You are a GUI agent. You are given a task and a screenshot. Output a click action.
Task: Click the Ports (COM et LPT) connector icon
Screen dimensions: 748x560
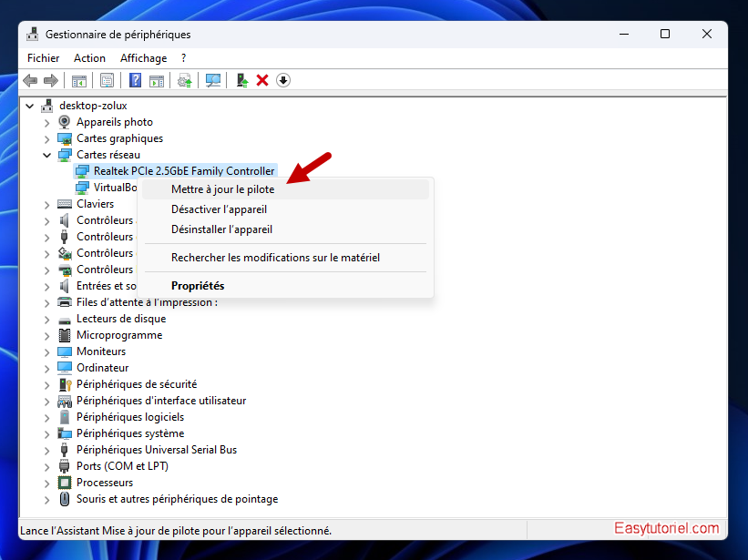pos(64,466)
